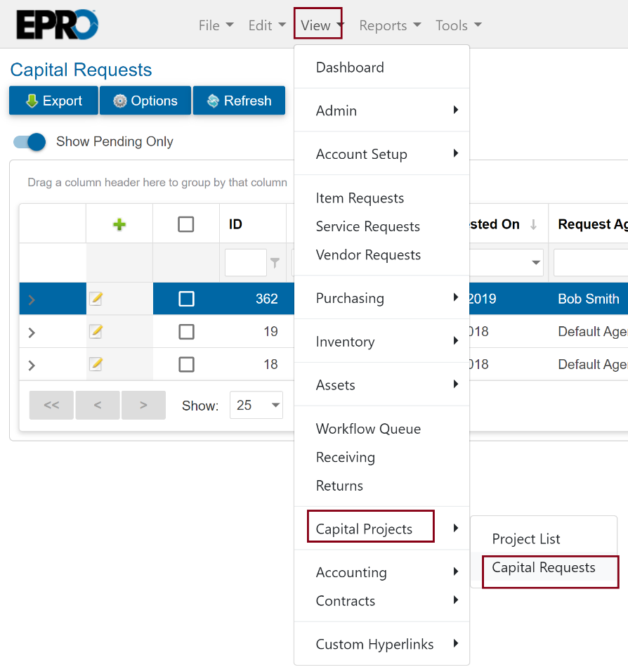
Task: Click the filter funnel icon under ID column
Action: point(275,263)
